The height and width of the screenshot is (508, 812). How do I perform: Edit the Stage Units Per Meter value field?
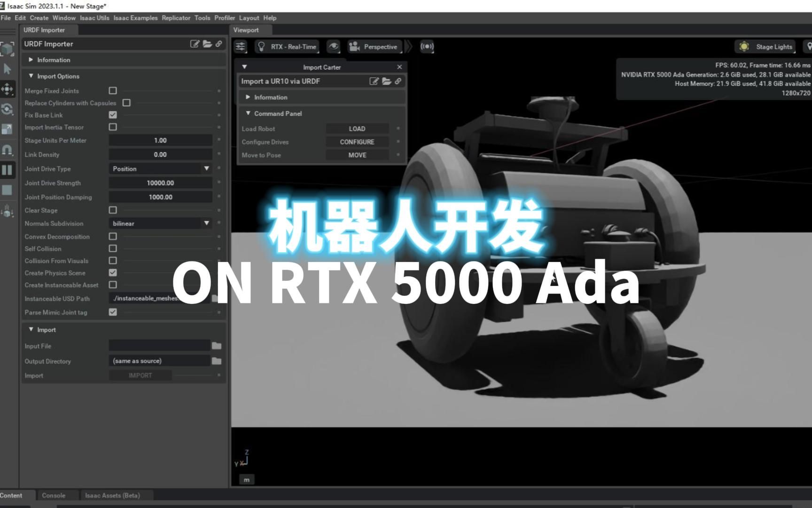coord(160,140)
